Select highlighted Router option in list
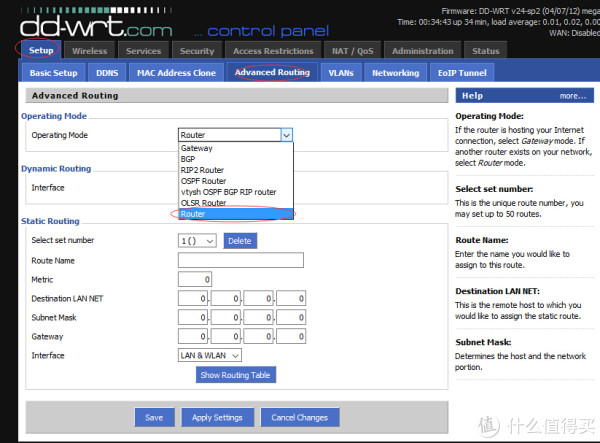Screen dimensions: 600x443 coord(236,214)
